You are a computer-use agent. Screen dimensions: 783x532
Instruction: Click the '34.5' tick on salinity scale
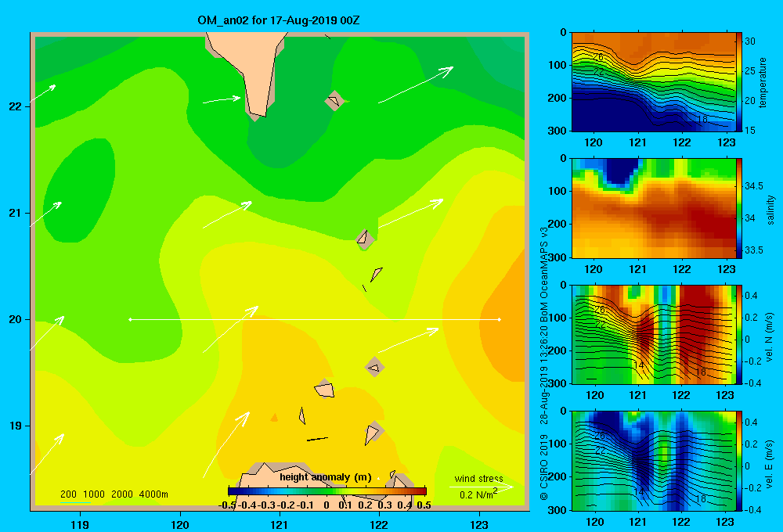(754, 186)
